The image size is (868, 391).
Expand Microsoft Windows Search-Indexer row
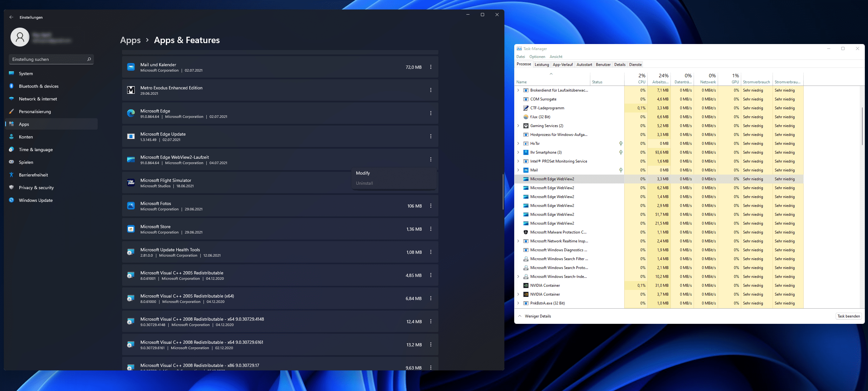pos(518,277)
